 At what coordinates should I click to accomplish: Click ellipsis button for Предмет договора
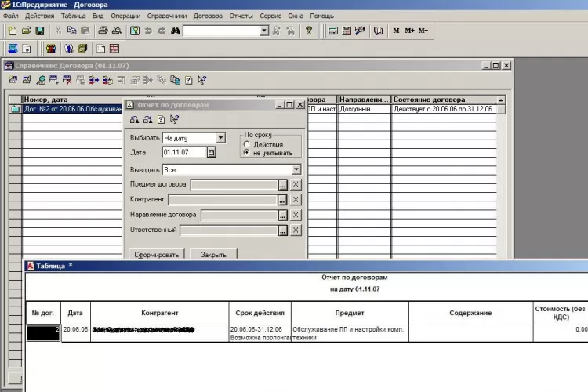(282, 185)
